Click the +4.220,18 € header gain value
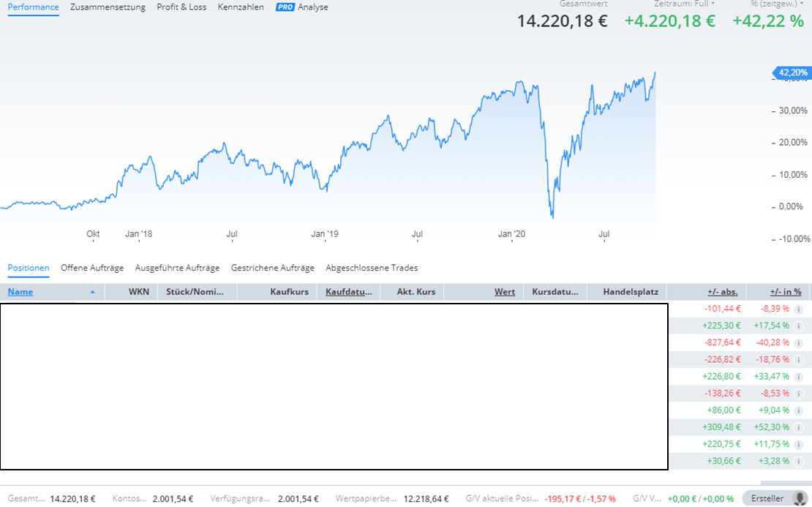 tap(669, 21)
